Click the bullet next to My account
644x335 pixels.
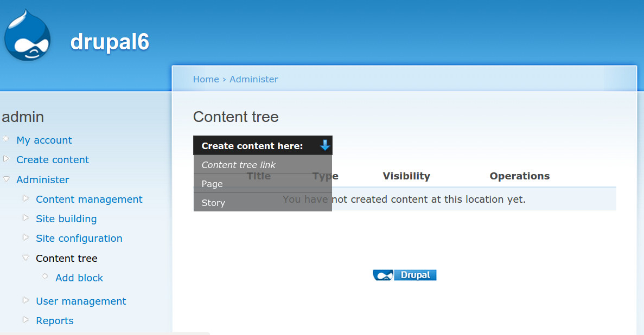6,139
